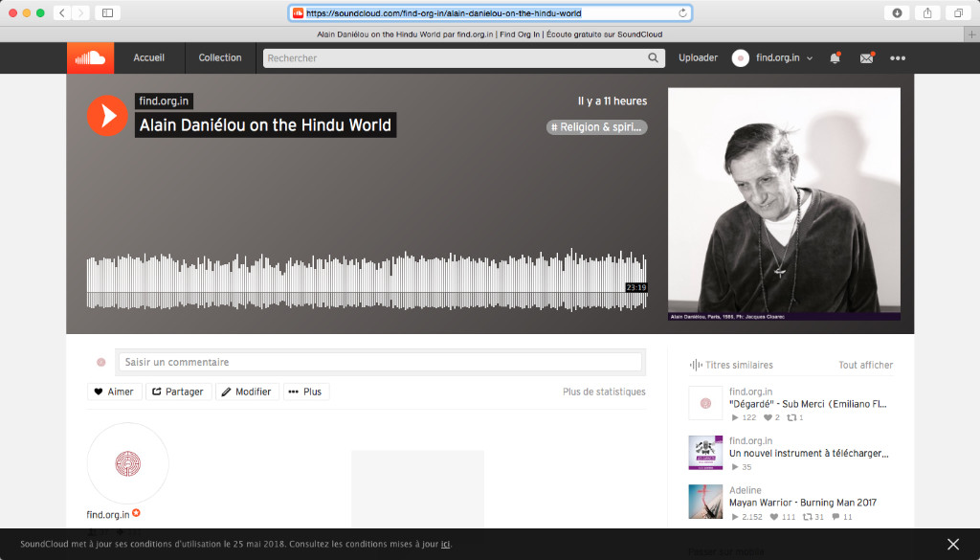Click Safari's downloads icon
Viewport: 980px width, 560px height.
click(x=897, y=12)
